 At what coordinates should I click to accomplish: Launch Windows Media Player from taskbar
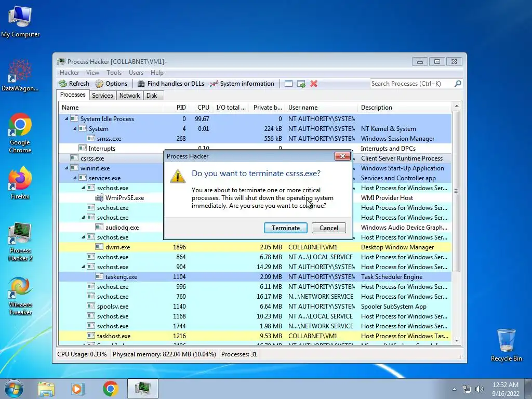click(78, 389)
